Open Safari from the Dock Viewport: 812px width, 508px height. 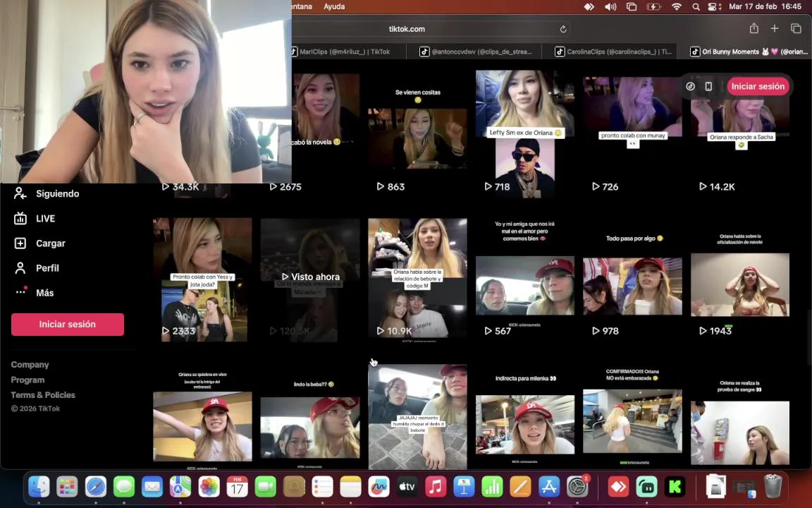(95, 487)
